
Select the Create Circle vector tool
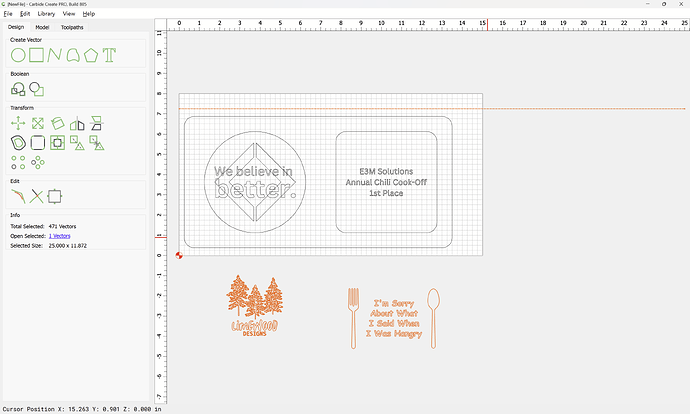coord(18,55)
